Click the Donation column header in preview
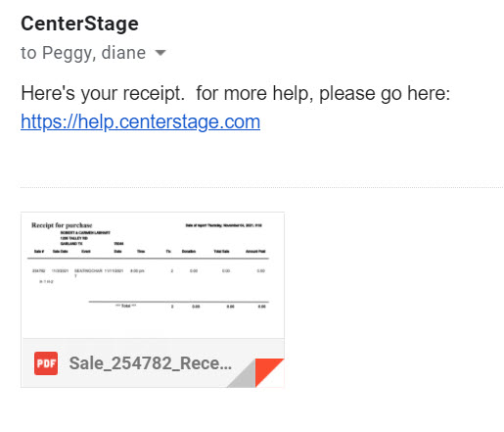This screenshot has width=504, height=432. [x=189, y=252]
